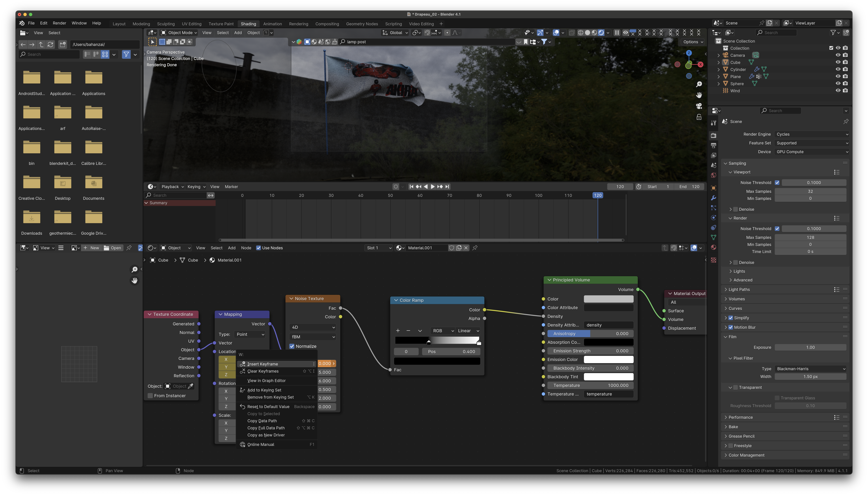Select the pan hand tool in 3D viewport
Screen dimensions: 868x495
pyautogui.click(x=699, y=95)
